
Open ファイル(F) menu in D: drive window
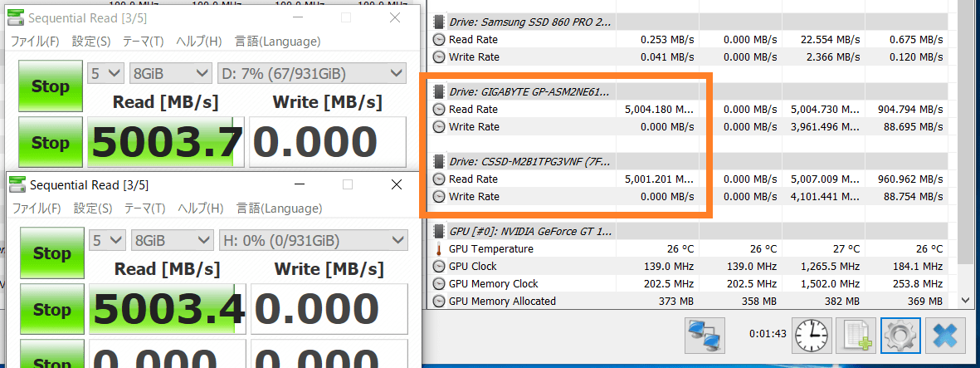(35, 42)
